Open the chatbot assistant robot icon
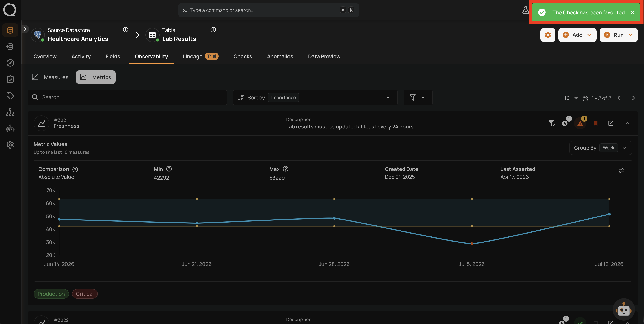 623,310
